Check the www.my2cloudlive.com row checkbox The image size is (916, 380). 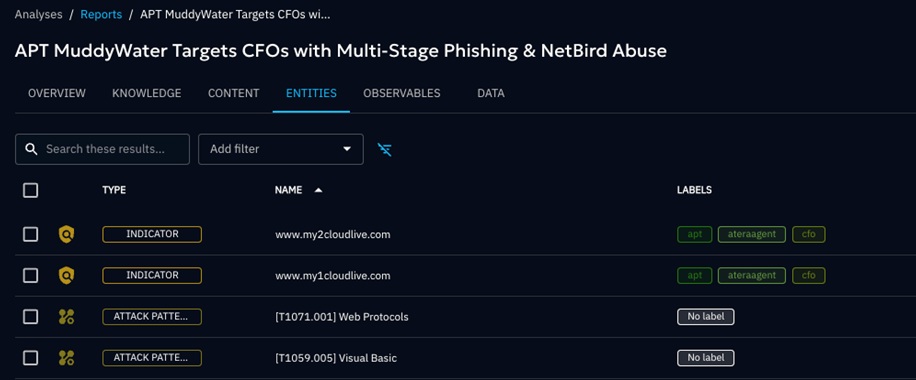pos(30,234)
